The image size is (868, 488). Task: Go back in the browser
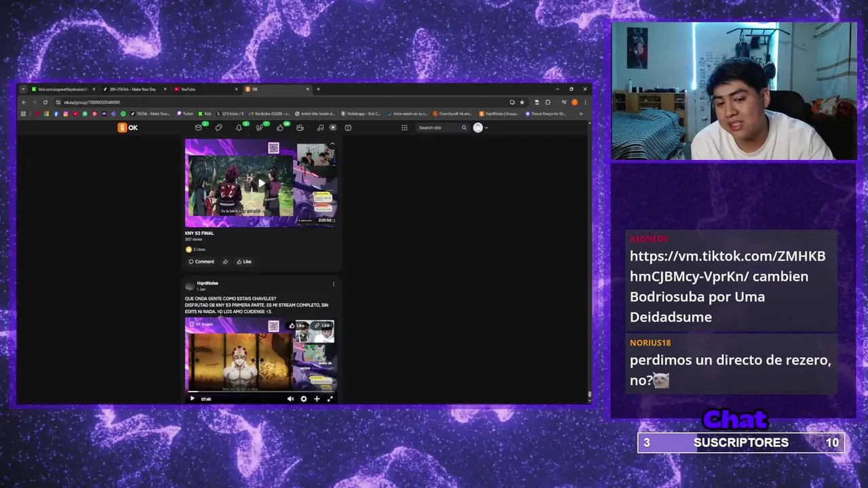pos(24,102)
